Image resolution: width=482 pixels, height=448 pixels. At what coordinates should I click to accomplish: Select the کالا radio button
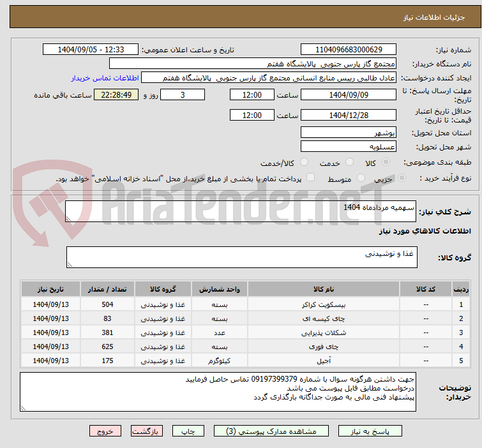(386, 162)
